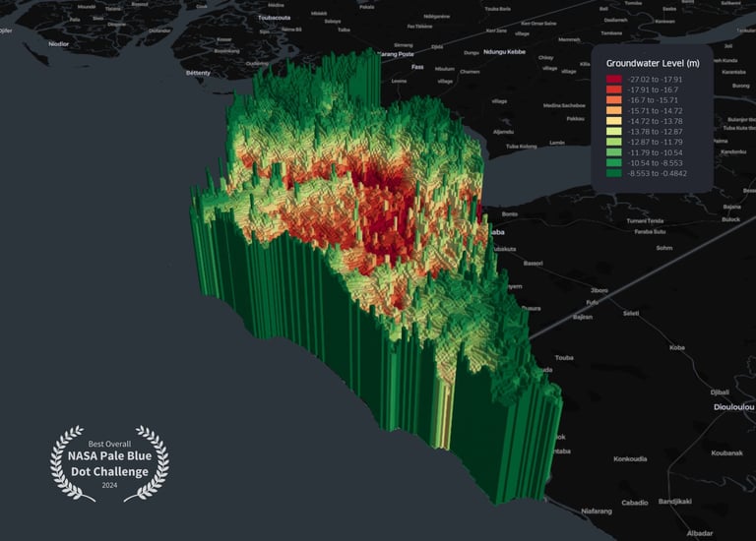Viewport: 756px width, 541px height.
Task: Click the Bulock place label
Action: tap(731, 219)
